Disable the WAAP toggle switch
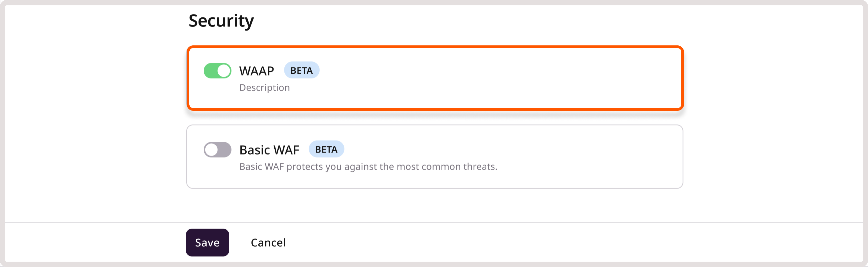868x267 pixels. (x=217, y=71)
